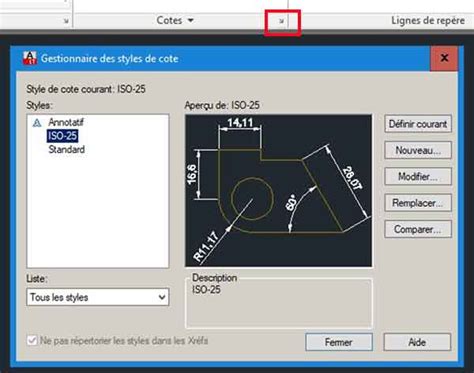The height and width of the screenshot is (373, 474).
Task: Click the annotative triangle icon beside Annotatif
Action: (37, 123)
